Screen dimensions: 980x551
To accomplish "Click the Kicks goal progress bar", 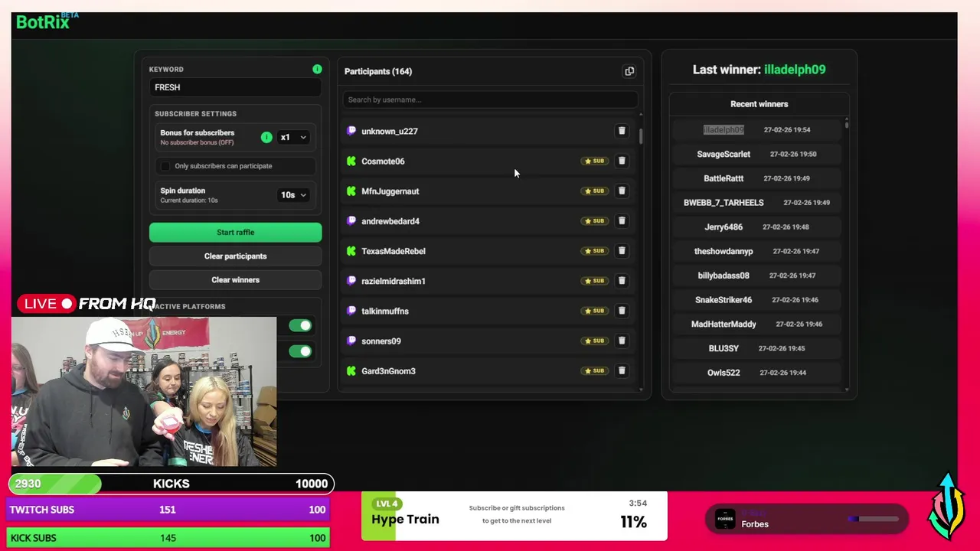I will click(171, 484).
